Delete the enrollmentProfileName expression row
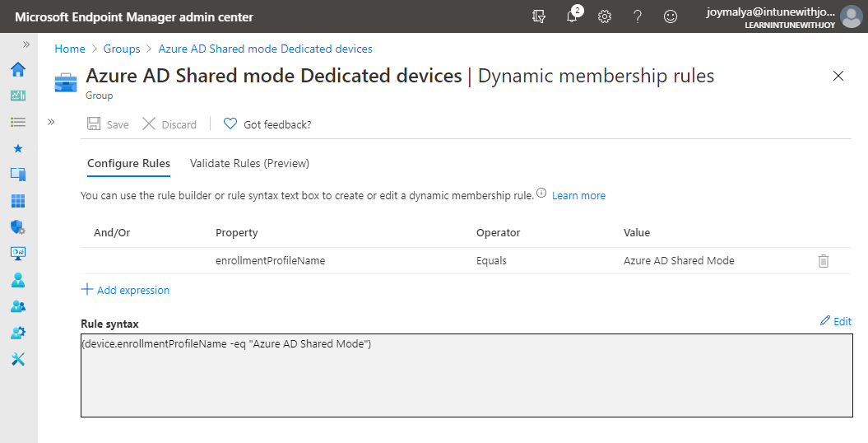This screenshot has width=868, height=443. pos(824,261)
